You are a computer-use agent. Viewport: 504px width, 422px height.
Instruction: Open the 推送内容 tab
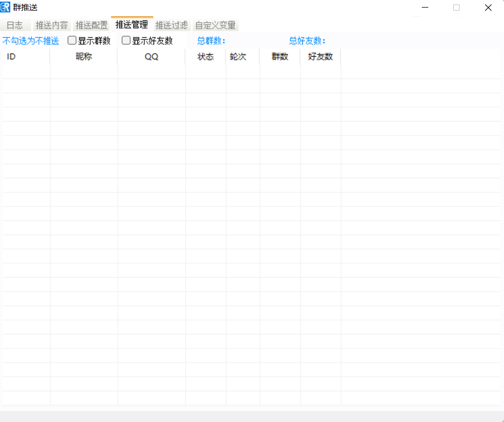pos(52,25)
